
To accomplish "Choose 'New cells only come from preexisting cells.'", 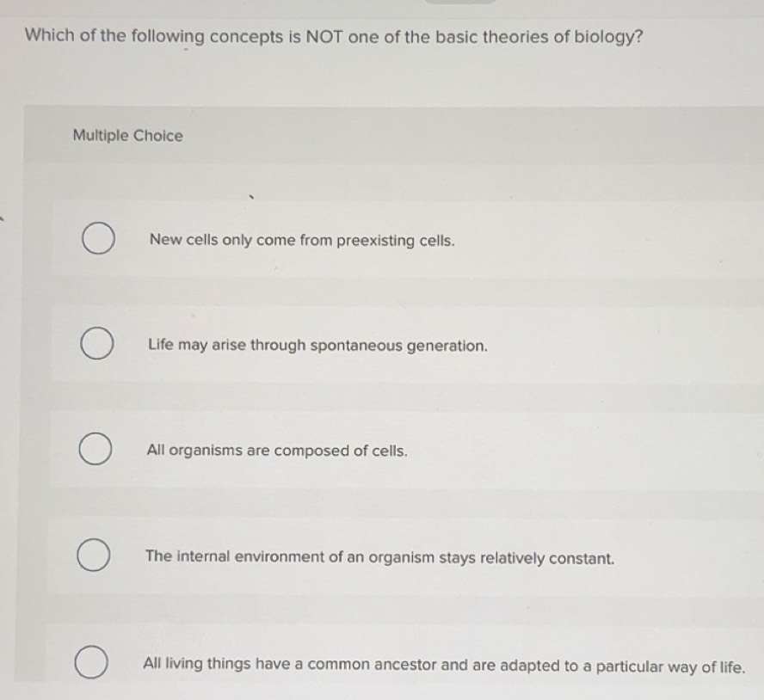I will coord(299,240).
